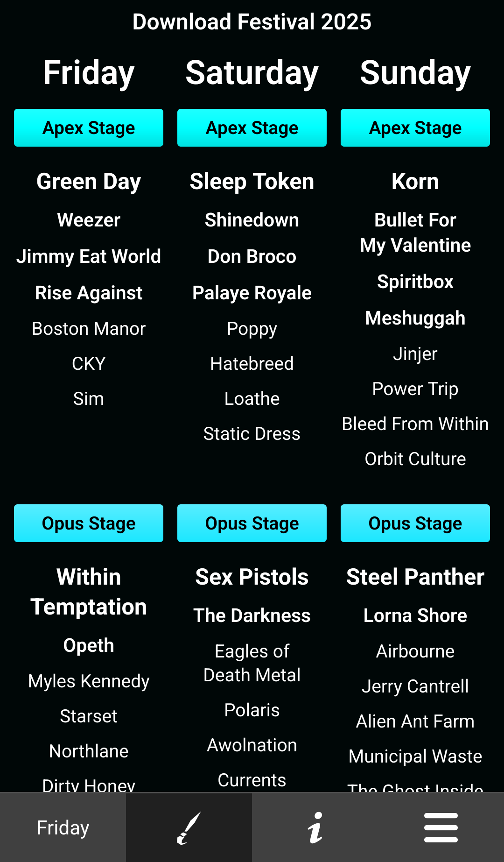Viewport: 504px width, 862px height.
Task: Tap the Download Festival 2025 title
Action: pos(252,22)
